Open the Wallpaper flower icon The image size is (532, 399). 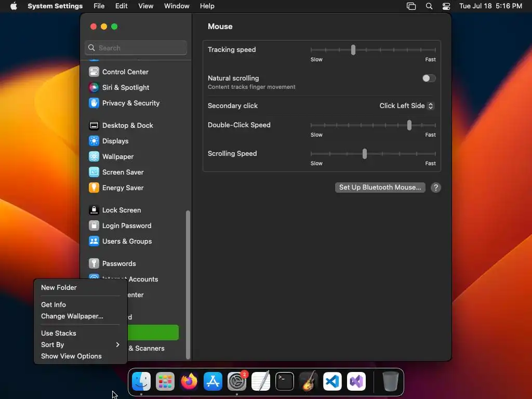click(x=94, y=156)
